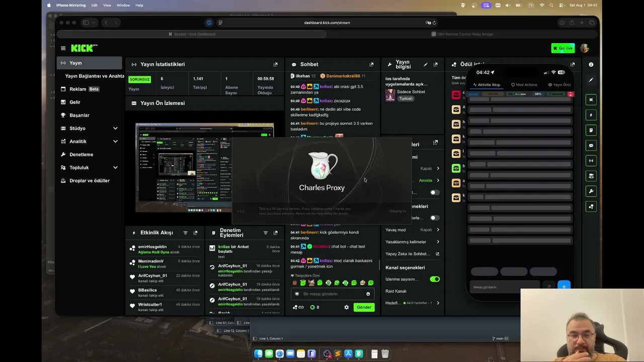This screenshot has width=644, height=362.
Task: Toggle the İzlenme sayısını switch off
Action: [x=435, y=279]
